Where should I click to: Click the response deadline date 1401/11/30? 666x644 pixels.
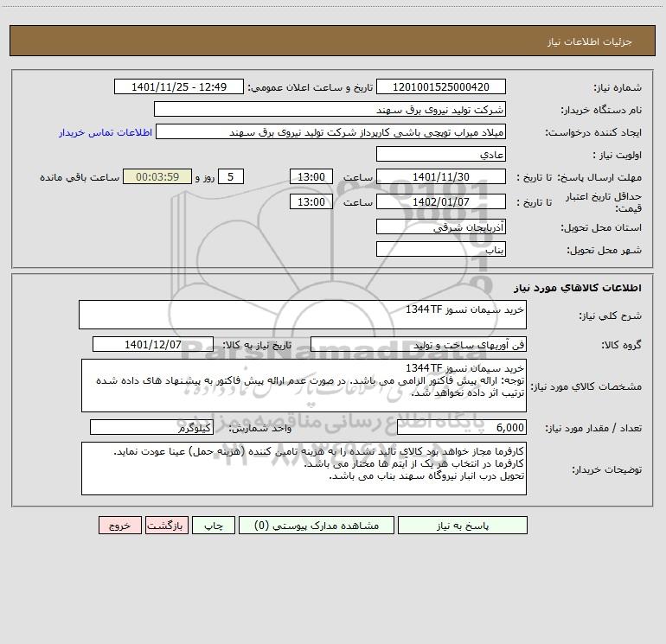point(441,176)
